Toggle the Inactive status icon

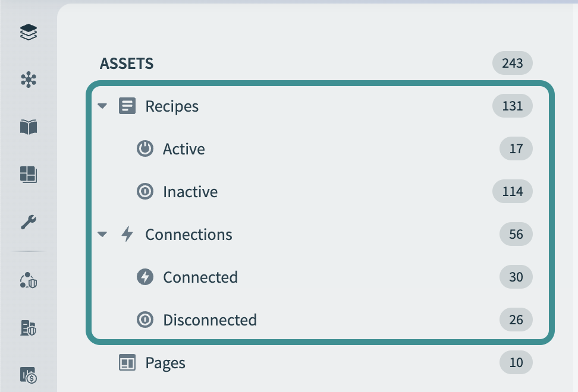point(146,191)
